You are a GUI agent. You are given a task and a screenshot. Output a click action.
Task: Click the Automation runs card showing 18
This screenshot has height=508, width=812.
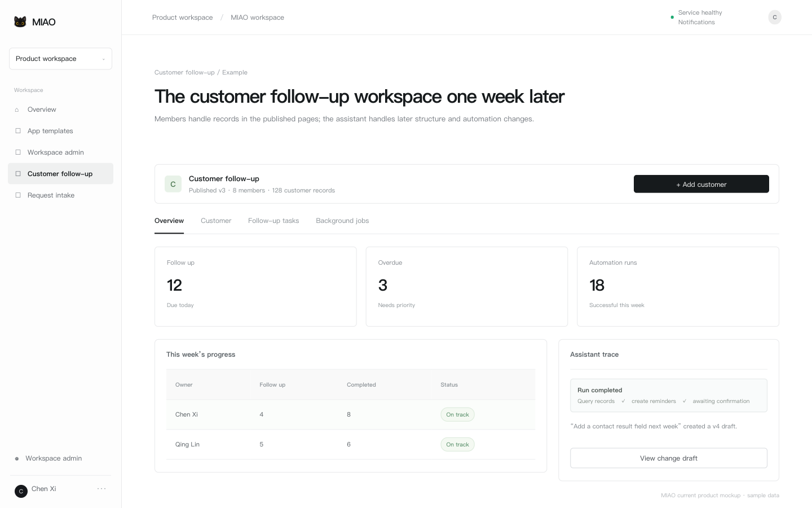678,287
